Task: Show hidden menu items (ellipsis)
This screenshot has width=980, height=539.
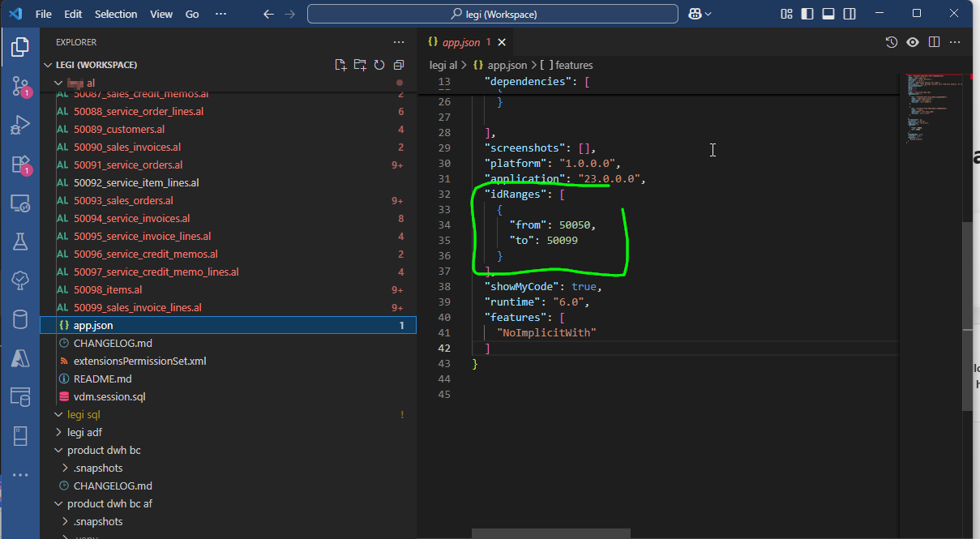Action: click(x=221, y=14)
